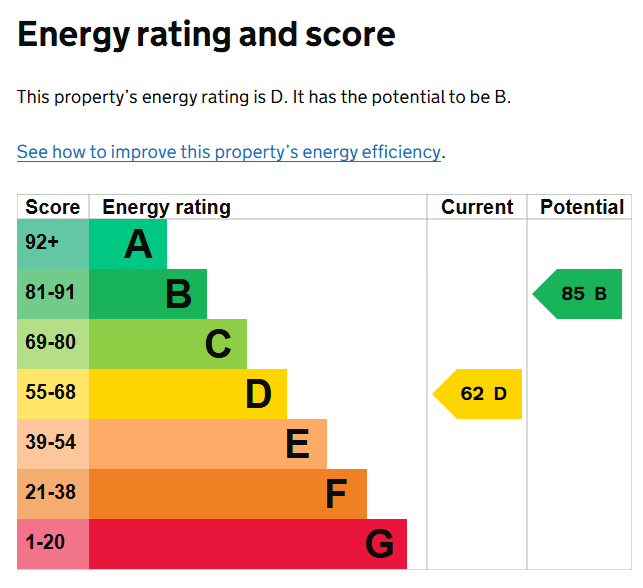Click the orange E rating bar

(x=208, y=444)
